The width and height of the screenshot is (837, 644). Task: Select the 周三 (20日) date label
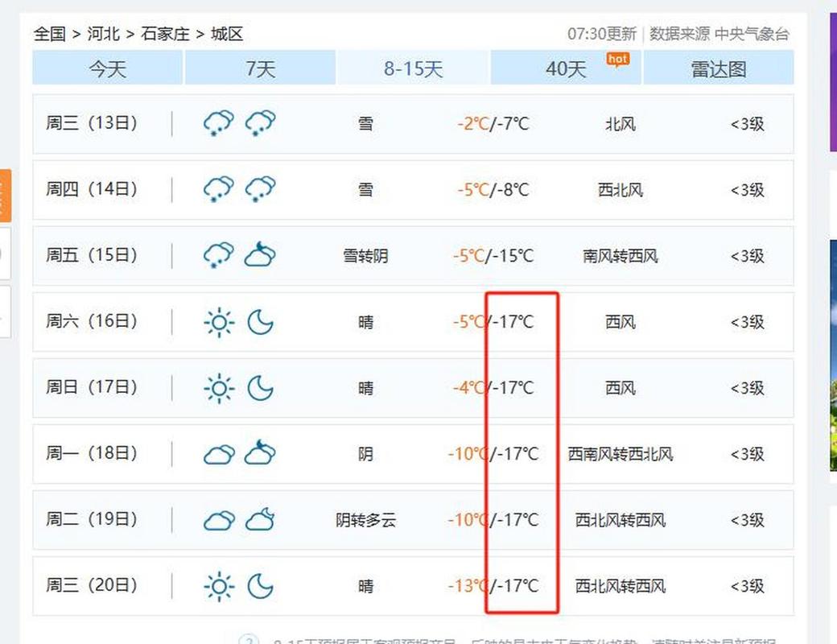tap(91, 585)
